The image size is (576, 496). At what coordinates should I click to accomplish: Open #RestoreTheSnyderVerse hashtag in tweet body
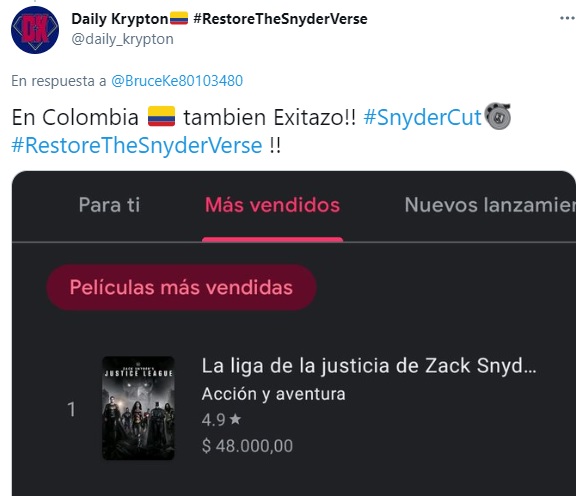click(137, 145)
